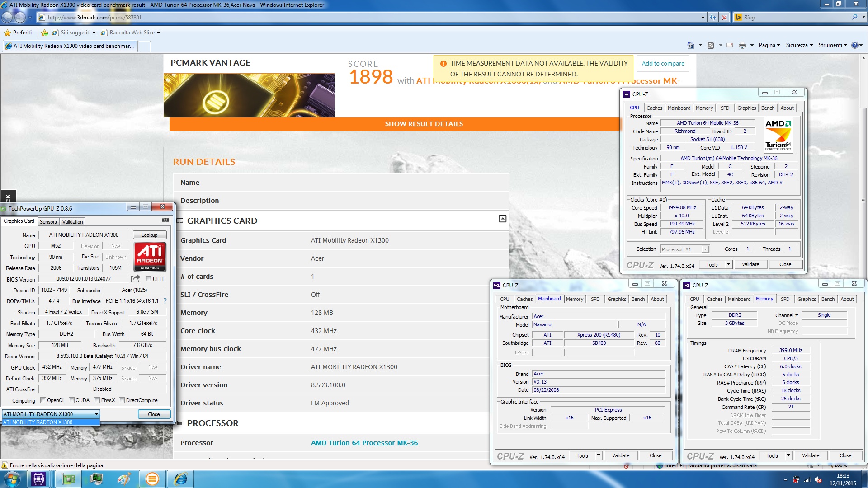The image size is (868, 488).
Task: Click the PCMark Vantage banner image
Action: [249, 95]
